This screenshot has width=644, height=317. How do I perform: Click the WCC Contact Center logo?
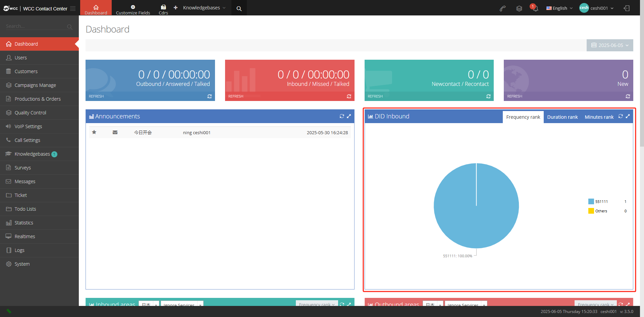click(x=35, y=8)
